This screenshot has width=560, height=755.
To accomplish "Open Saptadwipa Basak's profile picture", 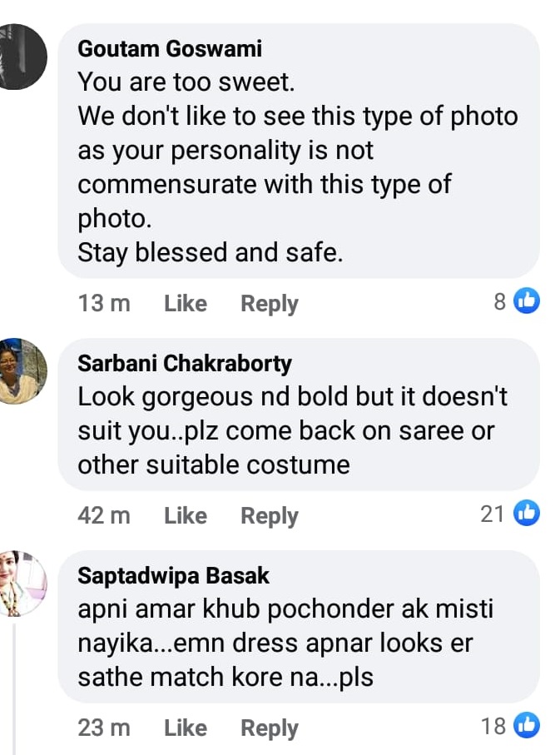I will (x=21, y=584).
